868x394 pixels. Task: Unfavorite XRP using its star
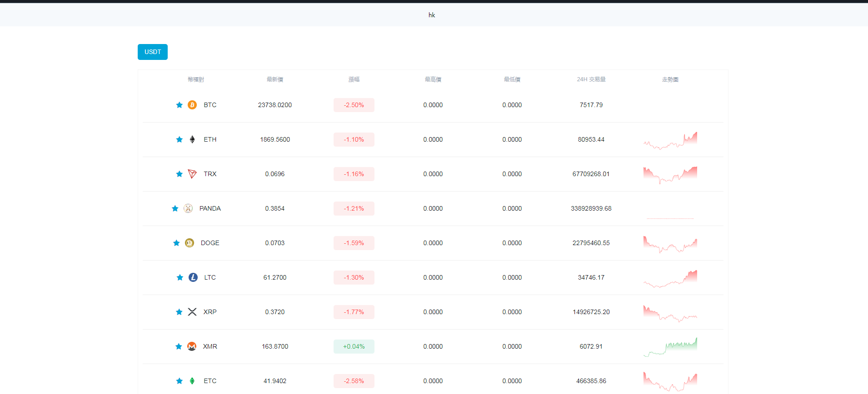coord(179,312)
